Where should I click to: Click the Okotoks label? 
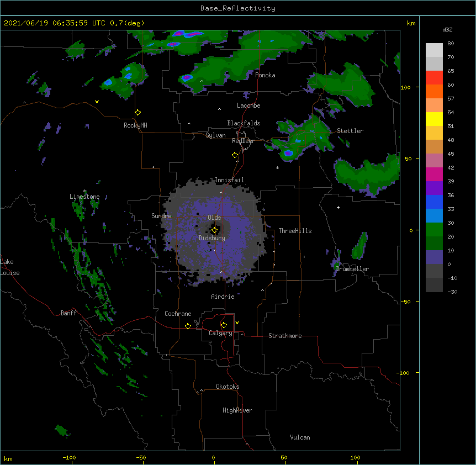point(228,387)
